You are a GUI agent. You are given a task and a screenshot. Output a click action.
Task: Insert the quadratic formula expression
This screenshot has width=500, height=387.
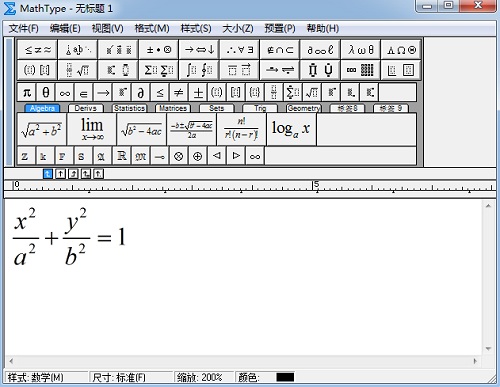click(192, 129)
